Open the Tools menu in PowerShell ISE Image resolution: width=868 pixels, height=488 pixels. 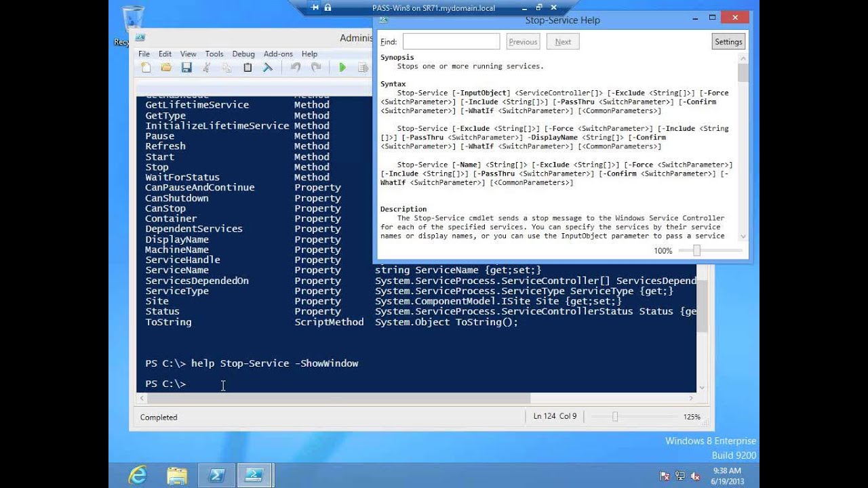[214, 54]
